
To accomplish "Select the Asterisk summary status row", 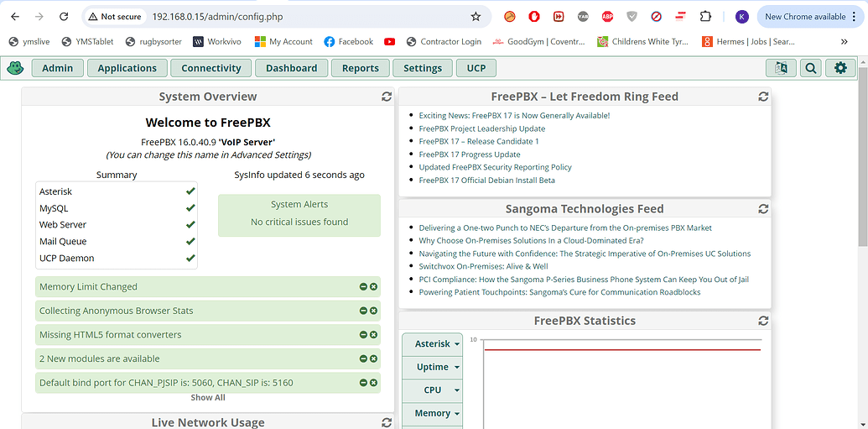I will (x=117, y=191).
